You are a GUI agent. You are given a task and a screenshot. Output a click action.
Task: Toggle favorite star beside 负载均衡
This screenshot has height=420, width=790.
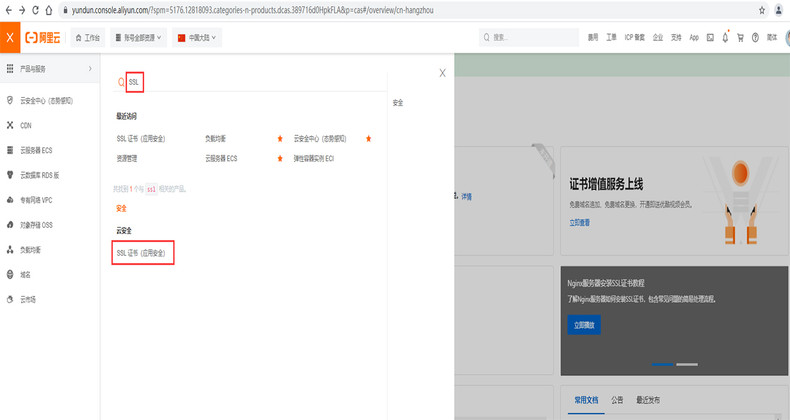280,138
